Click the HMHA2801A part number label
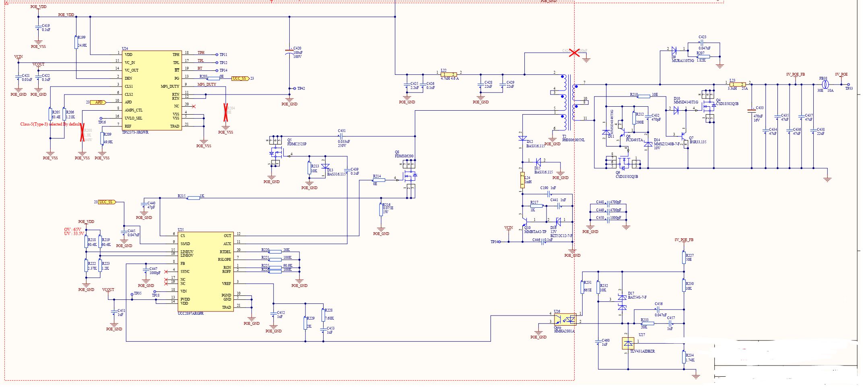Screen dimensions: 868x390 tap(564, 331)
